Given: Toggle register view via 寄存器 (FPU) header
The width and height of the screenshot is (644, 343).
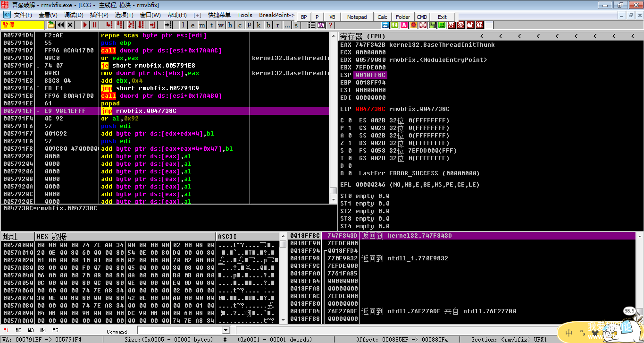Looking at the screenshot, I should pos(362,36).
